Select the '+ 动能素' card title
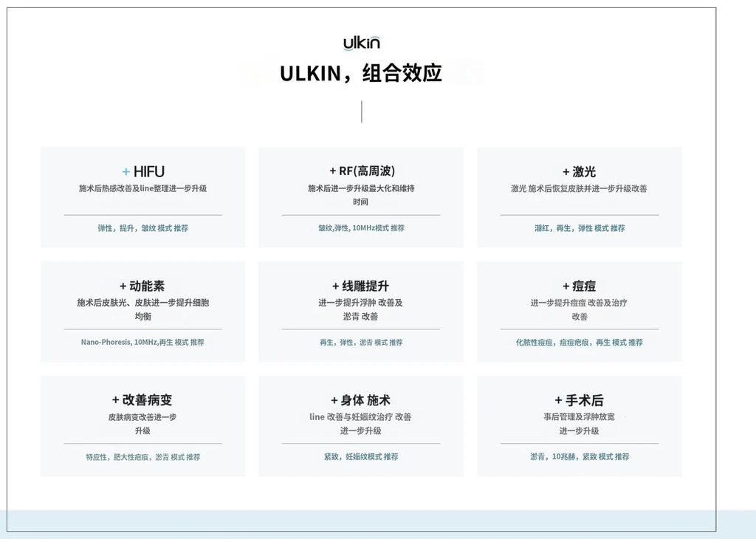This screenshot has width=756, height=539. [x=142, y=286]
